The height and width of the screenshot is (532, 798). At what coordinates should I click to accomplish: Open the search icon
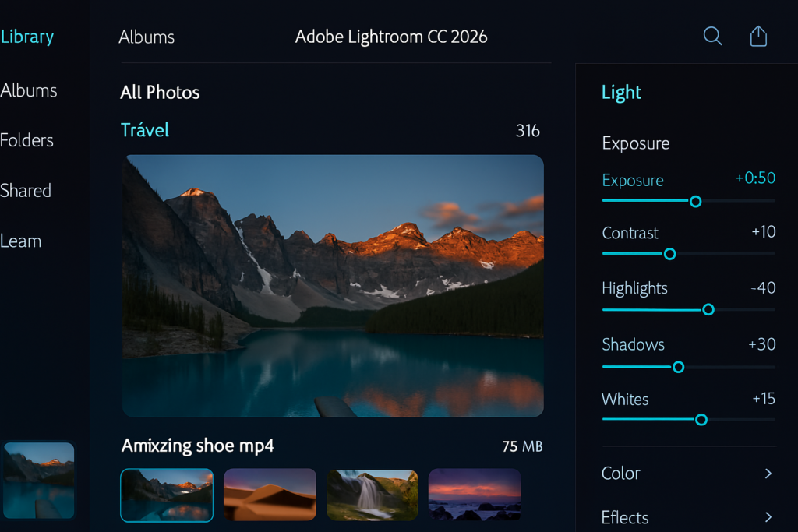pos(712,36)
